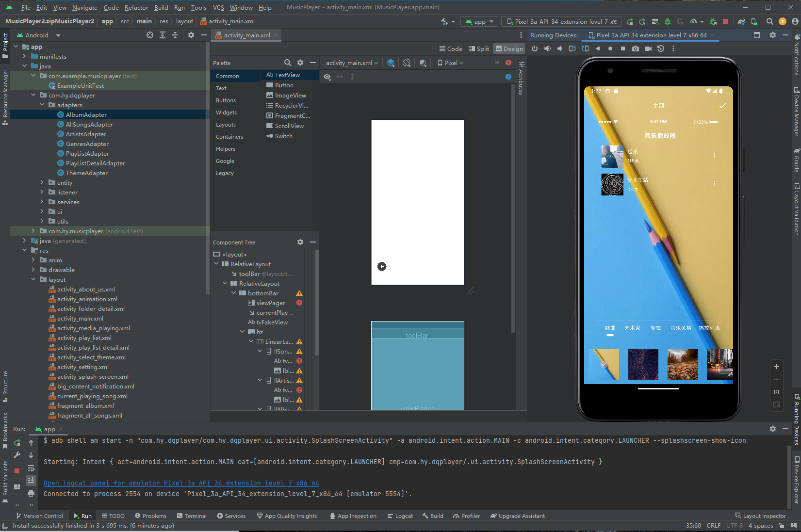Select the Design surface layers icon
This screenshot has height=532, width=801.
coord(391,63)
